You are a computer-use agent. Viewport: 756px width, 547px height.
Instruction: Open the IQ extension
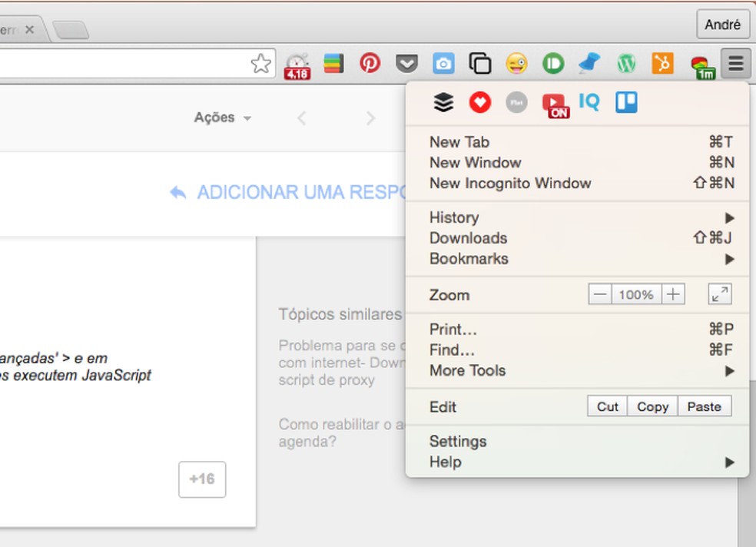pos(589,101)
